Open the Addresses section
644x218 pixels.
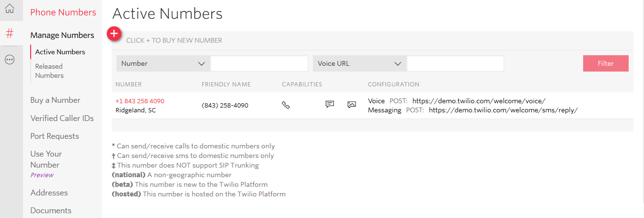click(49, 193)
